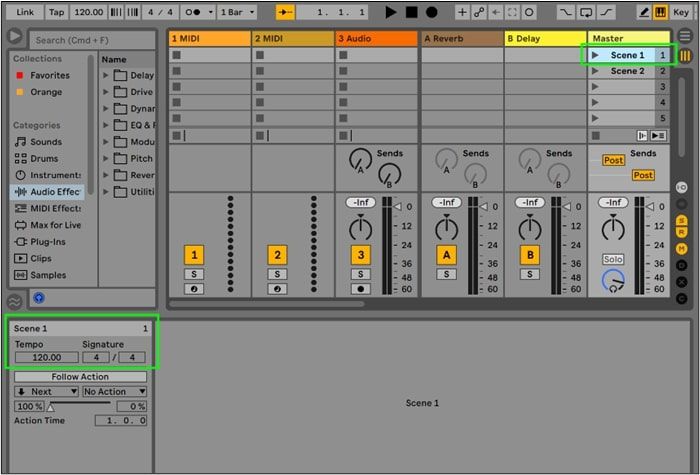Toggle the Follow arrow button in the toolbar

click(x=285, y=12)
